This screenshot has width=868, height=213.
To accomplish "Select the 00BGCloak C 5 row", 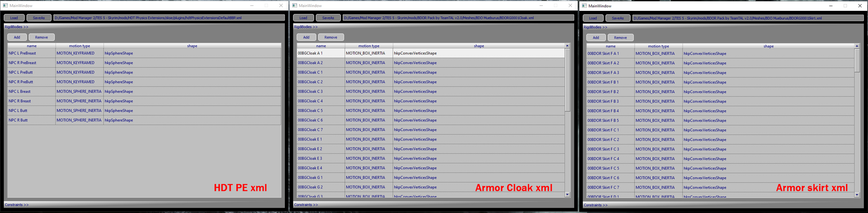I will tap(431, 111).
